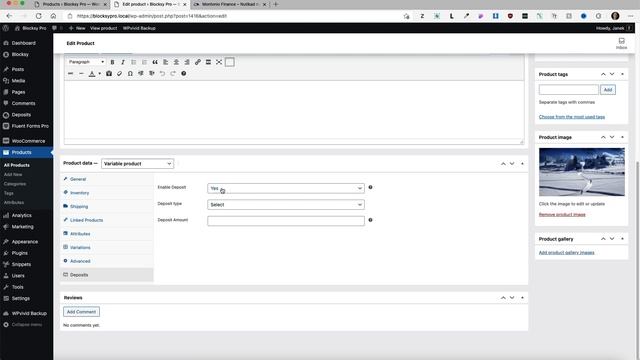Viewport: 640px width, 360px height.
Task: Open the Inventory product data tab
Action: [x=107, y=193]
